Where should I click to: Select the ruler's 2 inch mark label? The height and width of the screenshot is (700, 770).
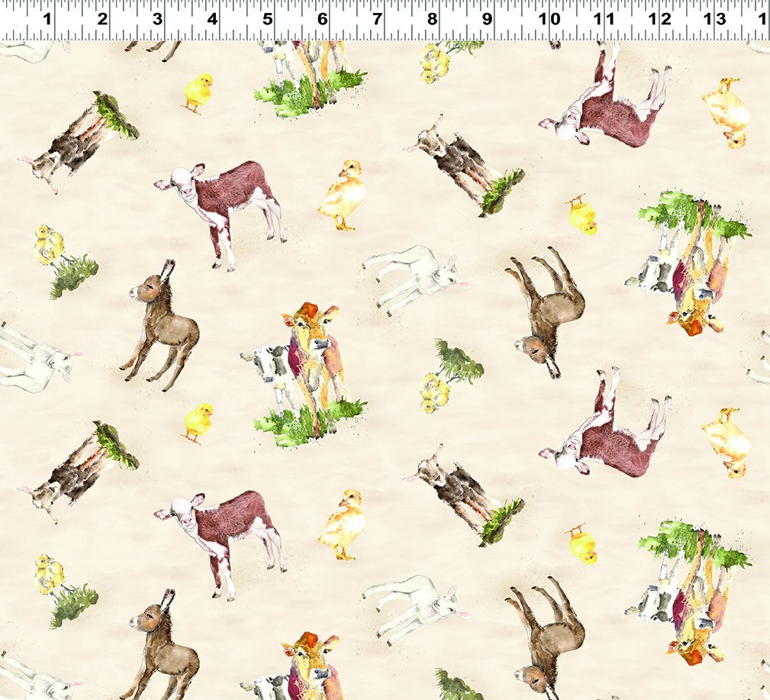[102, 19]
